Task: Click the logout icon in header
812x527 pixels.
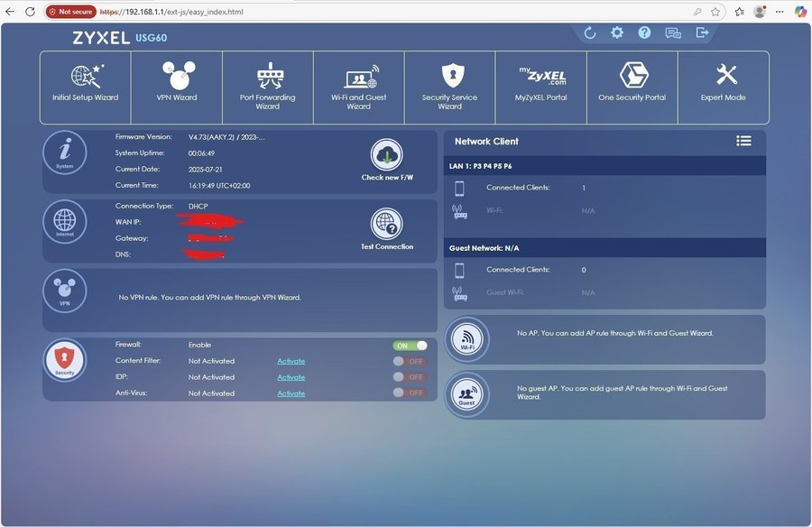Action: [702, 32]
